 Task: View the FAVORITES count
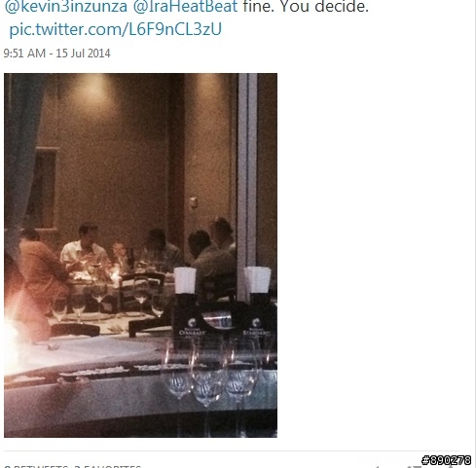coord(108,466)
